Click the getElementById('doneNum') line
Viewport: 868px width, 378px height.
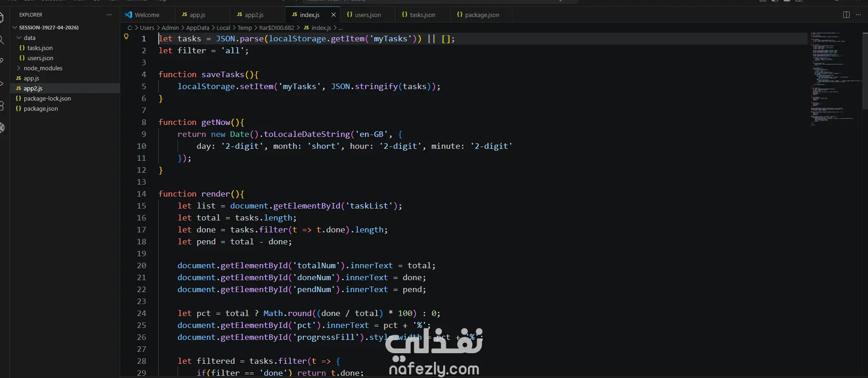301,277
